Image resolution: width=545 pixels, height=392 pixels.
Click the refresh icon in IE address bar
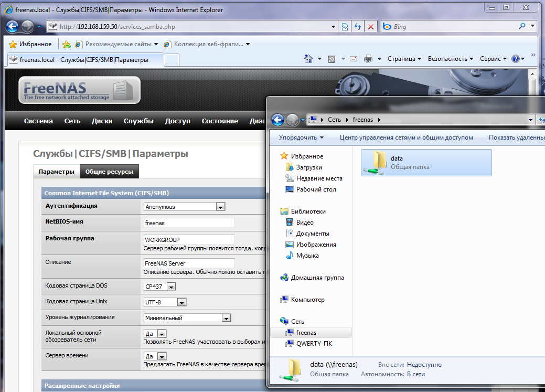[358, 26]
